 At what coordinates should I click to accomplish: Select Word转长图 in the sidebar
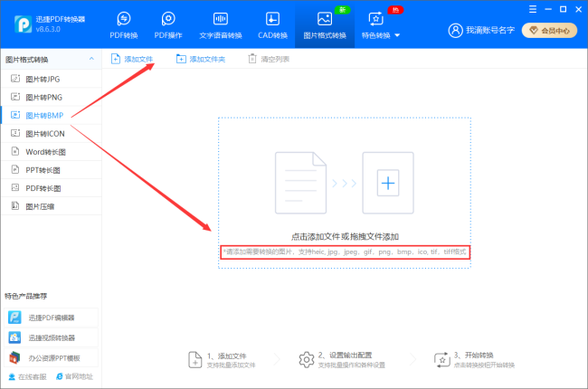tap(52, 152)
